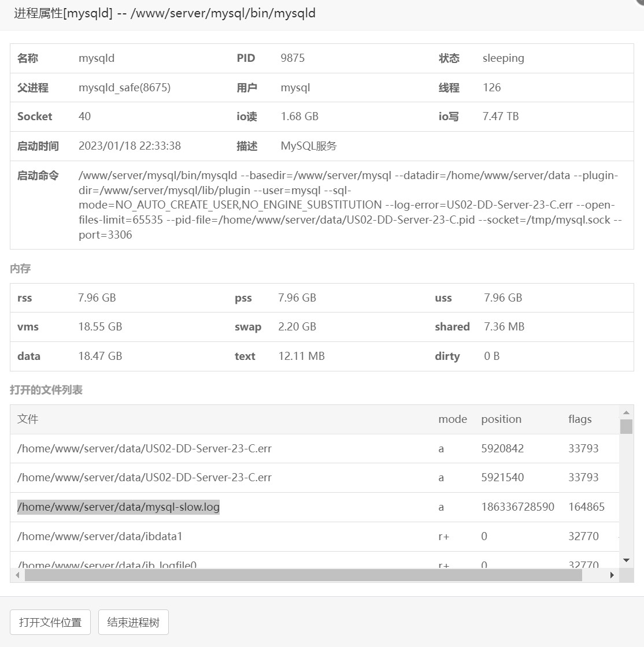The image size is (644, 647).
Task: Click the io读 value 1.68 GB
Action: pyautogui.click(x=299, y=116)
